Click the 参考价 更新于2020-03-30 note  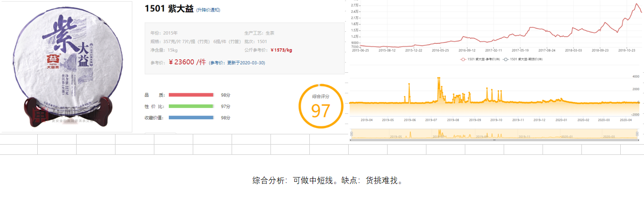coord(236,63)
